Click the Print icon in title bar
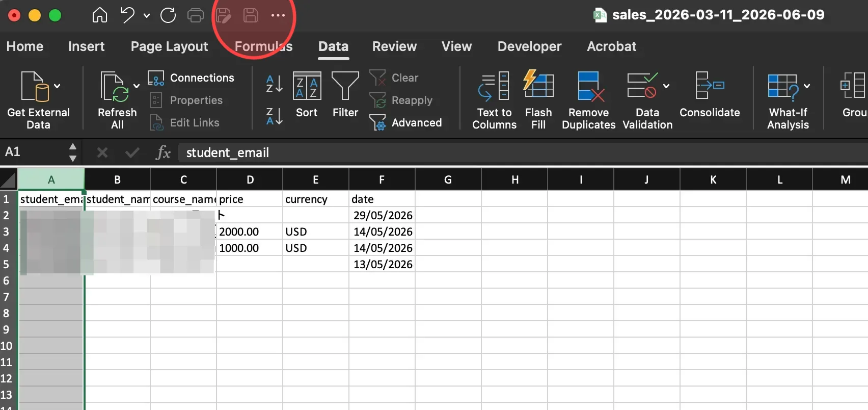868x410 pixels. 196,15
